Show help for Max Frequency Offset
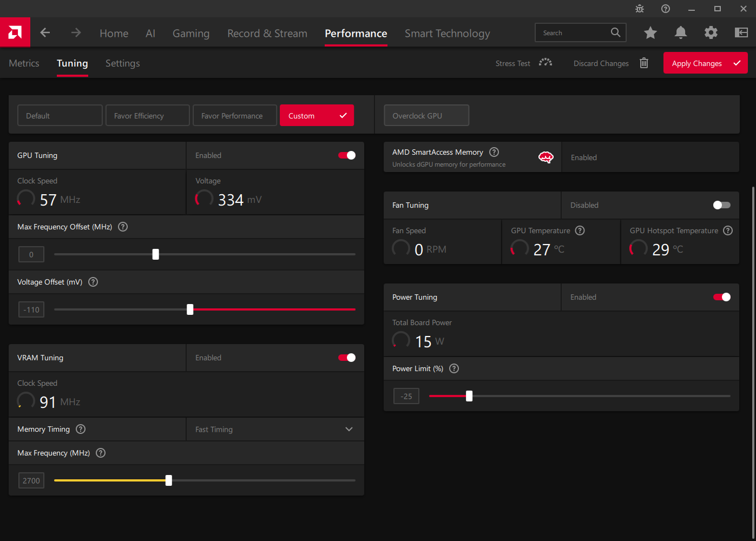Screen dimensions: 756x541 pos(123,227)
